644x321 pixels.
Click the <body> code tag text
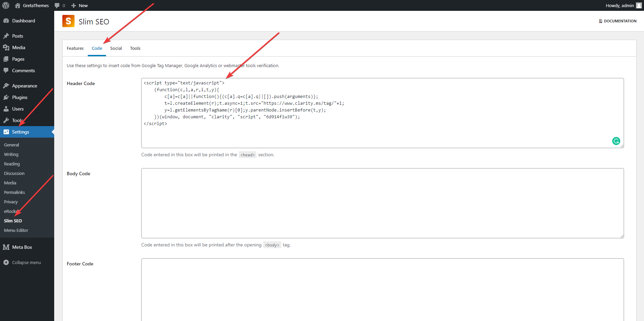click(272, 245)
